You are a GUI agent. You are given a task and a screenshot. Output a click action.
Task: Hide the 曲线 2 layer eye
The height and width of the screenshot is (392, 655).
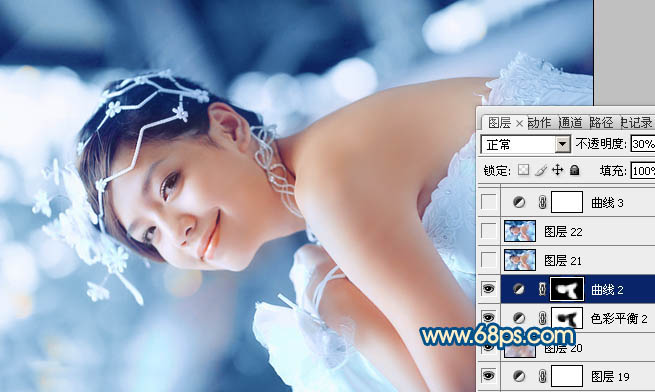click(489, 289)
